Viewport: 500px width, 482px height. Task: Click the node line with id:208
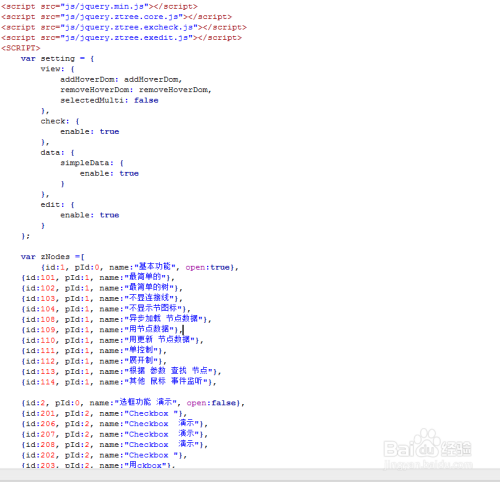coord(114,444)
